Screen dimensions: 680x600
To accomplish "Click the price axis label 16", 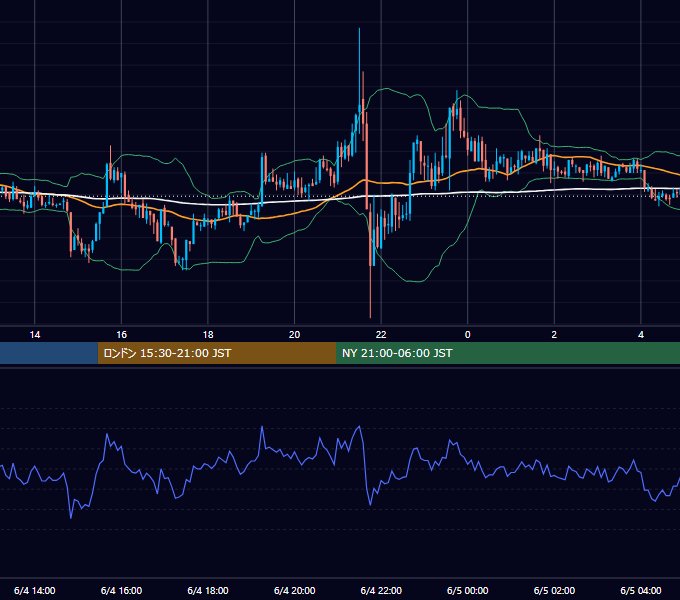I will coord(121,335).
